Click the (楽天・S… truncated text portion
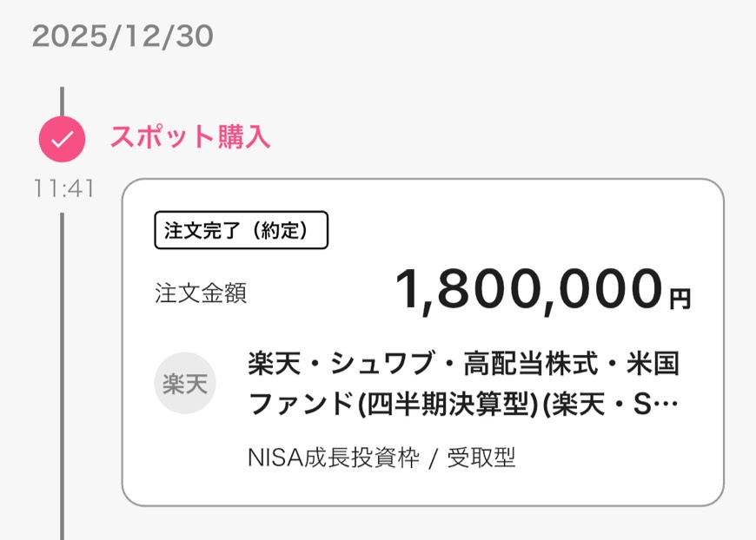Viewport: 756px width, 540px height. (608, 404)
